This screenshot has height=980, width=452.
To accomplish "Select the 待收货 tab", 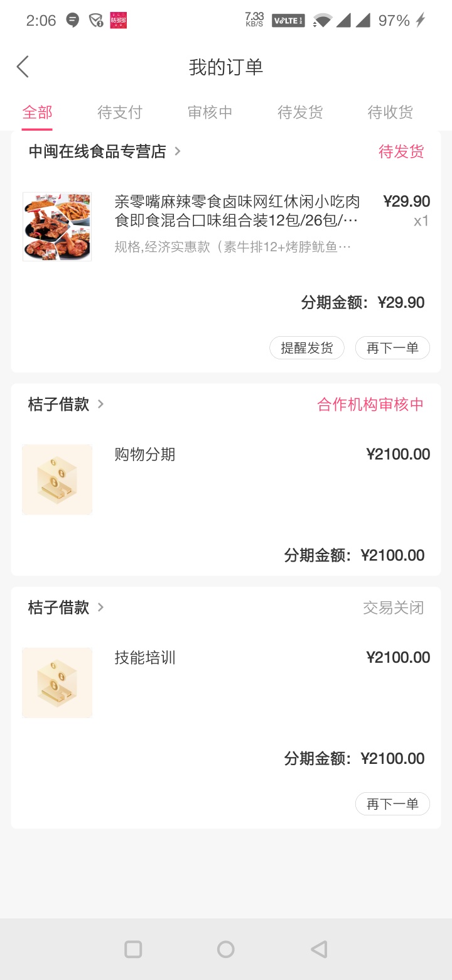I will tap(390, 112).
